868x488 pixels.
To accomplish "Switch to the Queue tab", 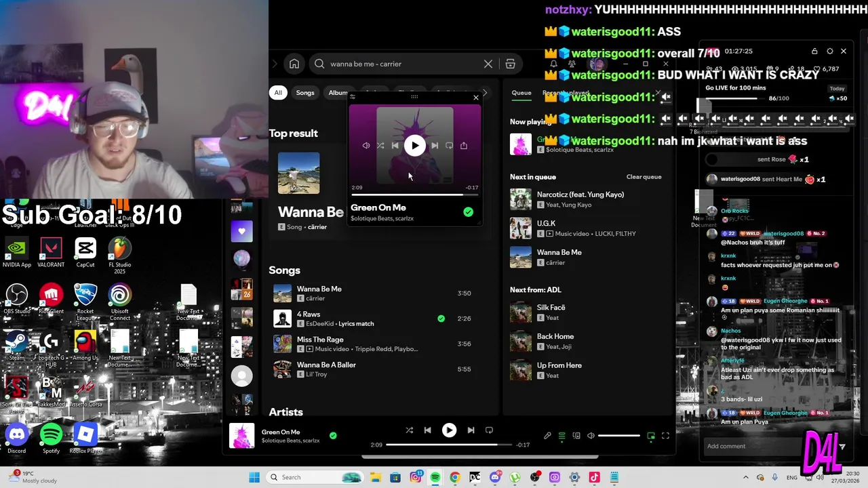I will tap(521, 93).
